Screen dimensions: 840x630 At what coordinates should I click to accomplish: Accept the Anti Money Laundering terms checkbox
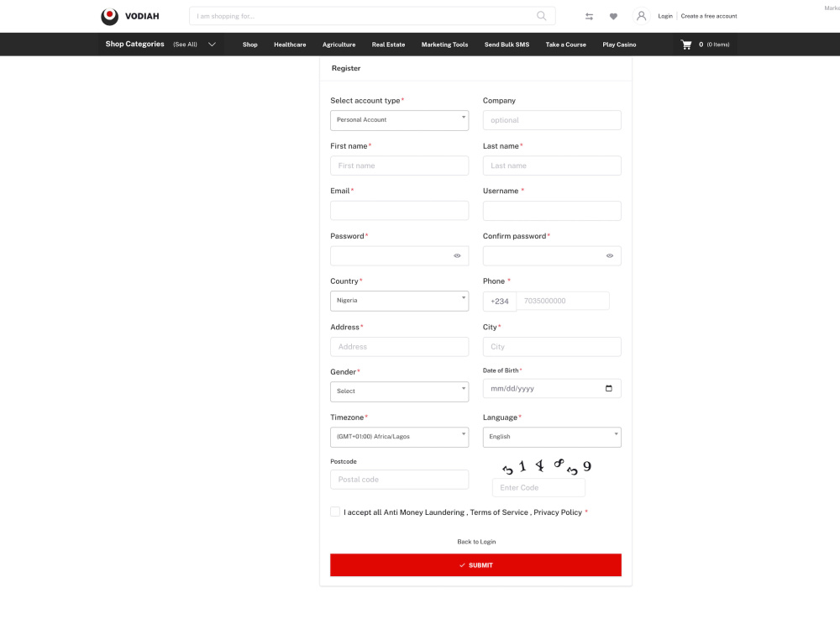point(335,512)
